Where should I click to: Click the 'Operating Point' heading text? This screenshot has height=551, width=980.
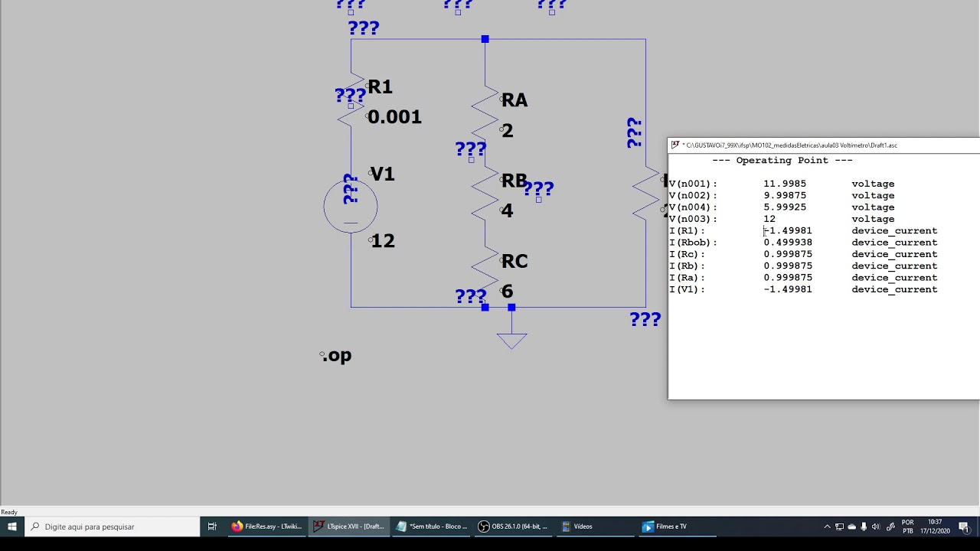point(782,161)
